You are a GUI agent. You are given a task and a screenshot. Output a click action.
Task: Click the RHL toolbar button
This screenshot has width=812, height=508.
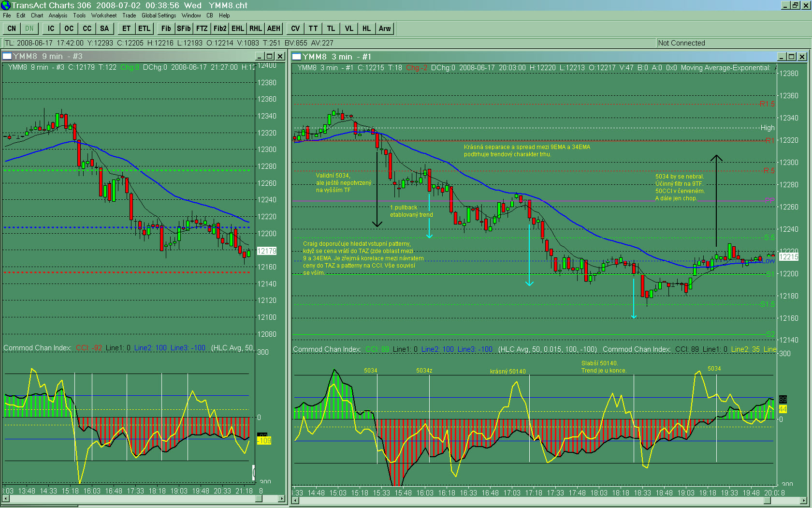click(x=256, y=29)
